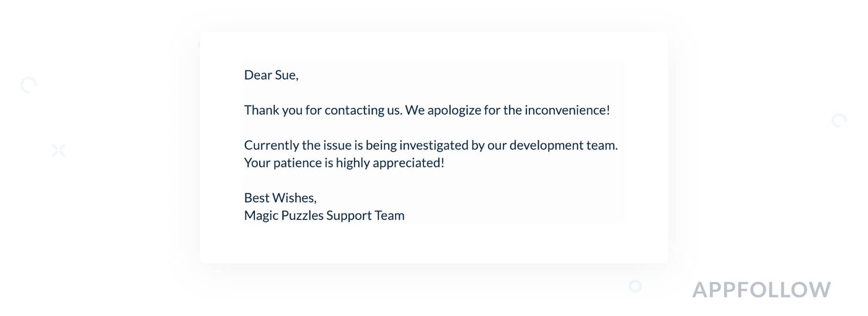The width and height of the screenshot is (868, 316).
Task: Click the partial ring icon at far right
Action: tap(839, 120)
